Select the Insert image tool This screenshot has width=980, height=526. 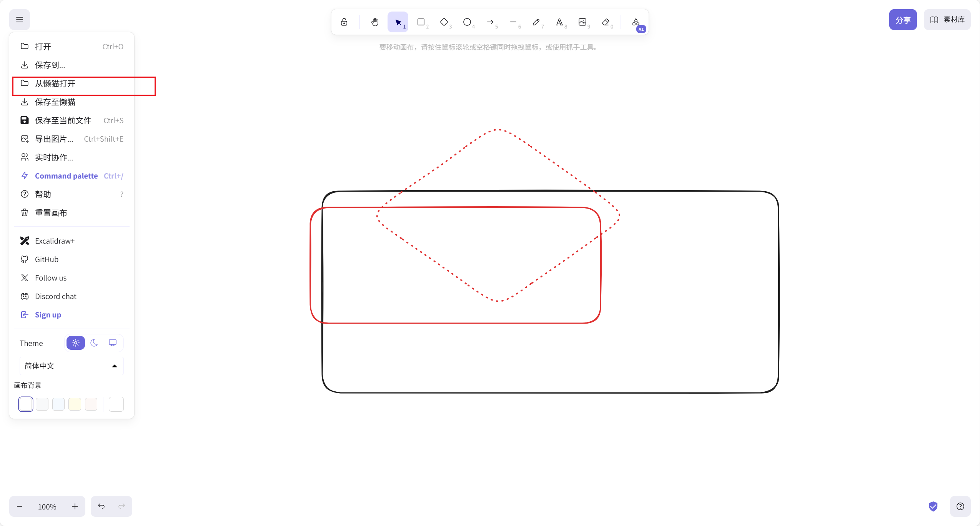(582, 22)
